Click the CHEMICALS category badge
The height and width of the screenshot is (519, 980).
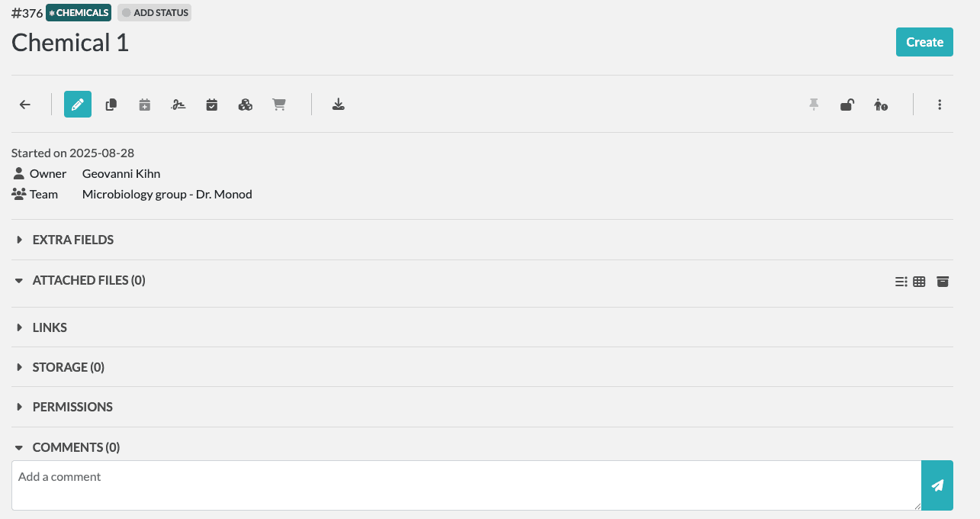pyautogui.click(x=79, y=13)
